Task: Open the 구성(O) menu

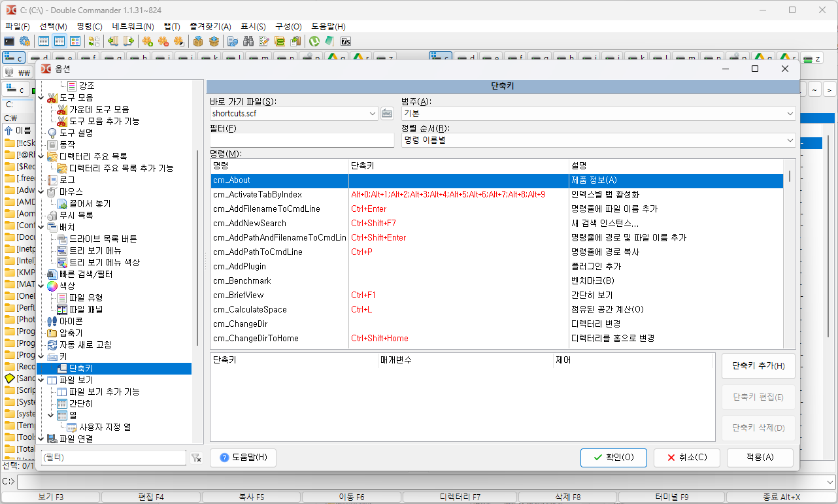Action: point(288,27)
